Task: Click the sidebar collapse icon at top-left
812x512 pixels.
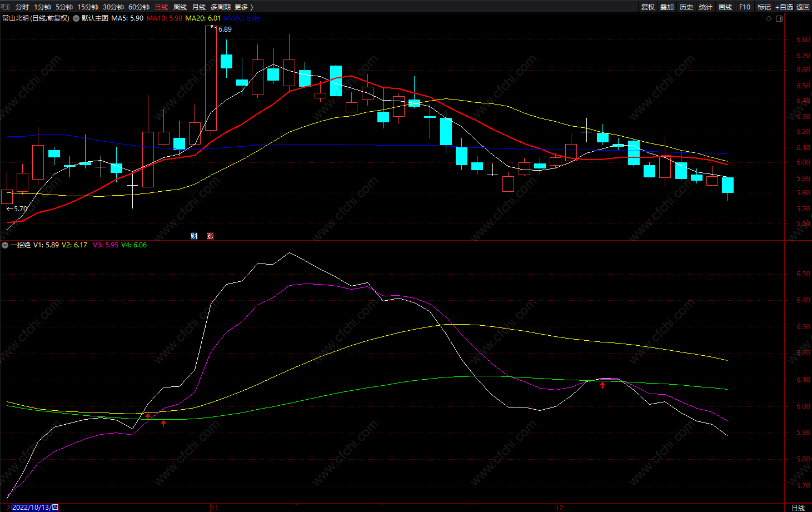Action: pyautogui.click(x=6, y=7)
